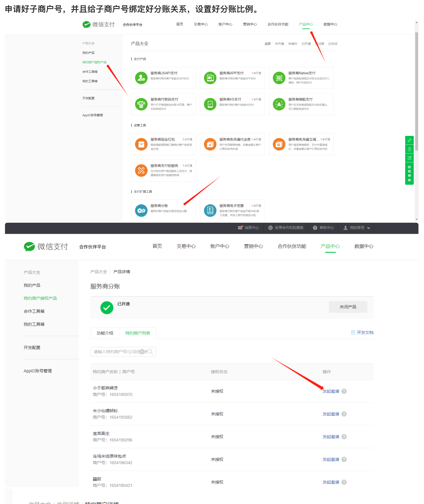Filter products by 未开通 status

(x=279, y=44)
